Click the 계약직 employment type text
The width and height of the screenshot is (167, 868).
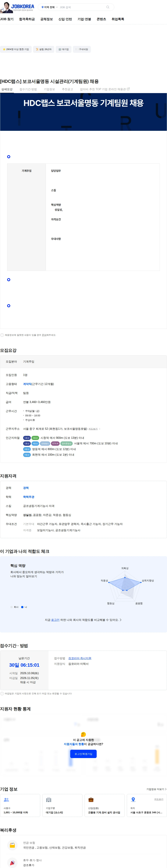coord(27,384)
